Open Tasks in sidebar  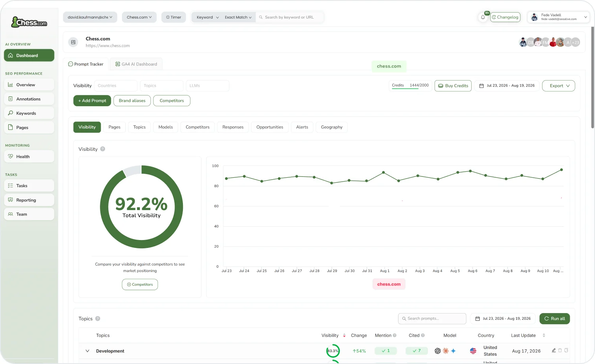[x=29, y=186]
